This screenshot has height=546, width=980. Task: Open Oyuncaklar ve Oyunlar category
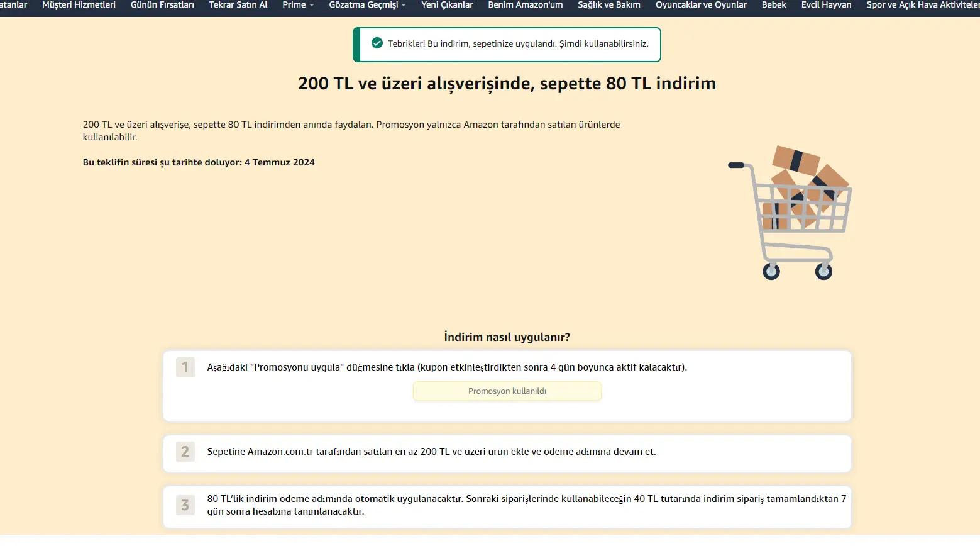[x=701, y=5]
